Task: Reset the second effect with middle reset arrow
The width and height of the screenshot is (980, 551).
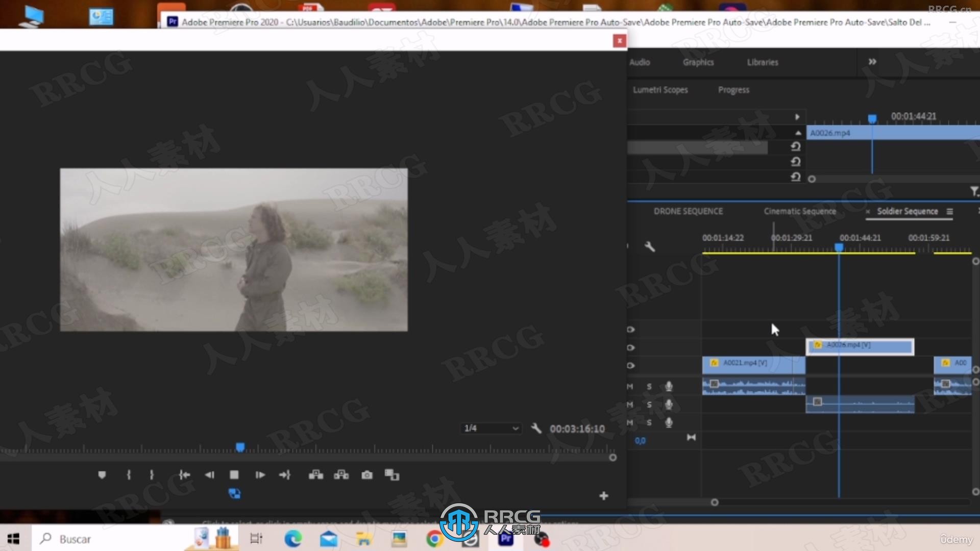Action: (795, 162)
